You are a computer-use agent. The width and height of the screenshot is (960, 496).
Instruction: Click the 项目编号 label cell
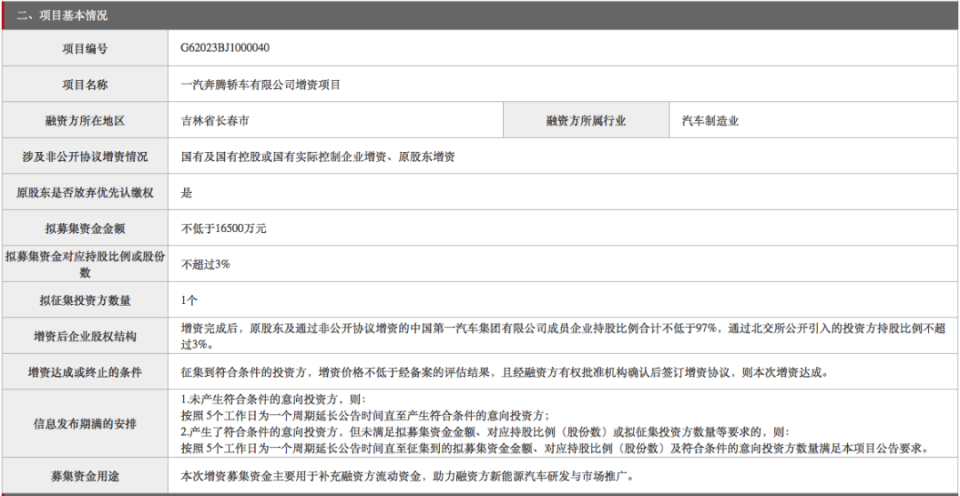click(x=85, y=48)
